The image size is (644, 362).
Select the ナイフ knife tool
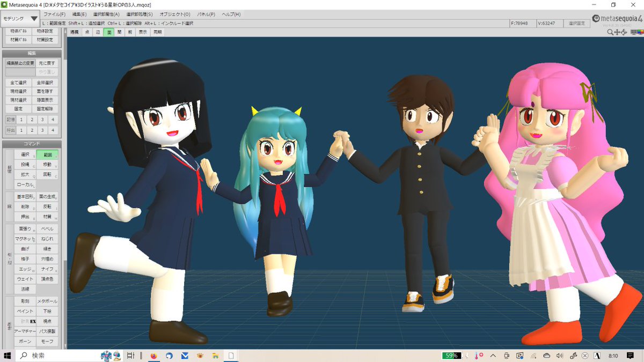pyautogui.click(x=47, y=269)
